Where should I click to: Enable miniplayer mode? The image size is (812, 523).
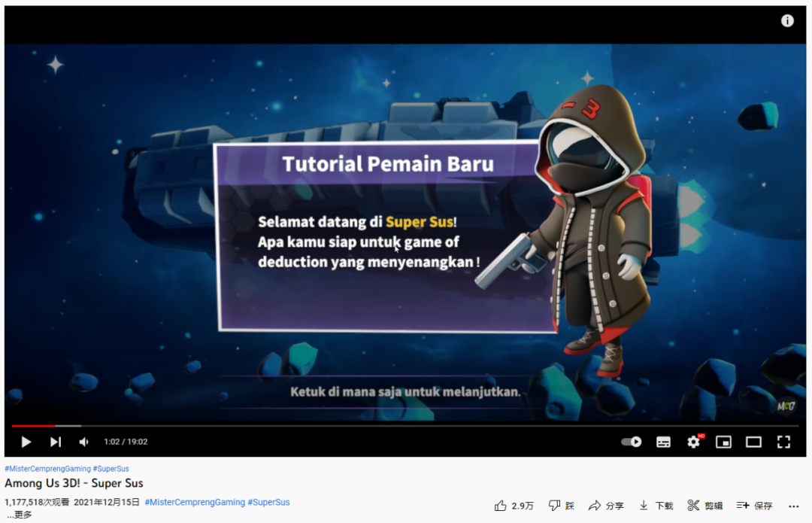pos(723,442)
